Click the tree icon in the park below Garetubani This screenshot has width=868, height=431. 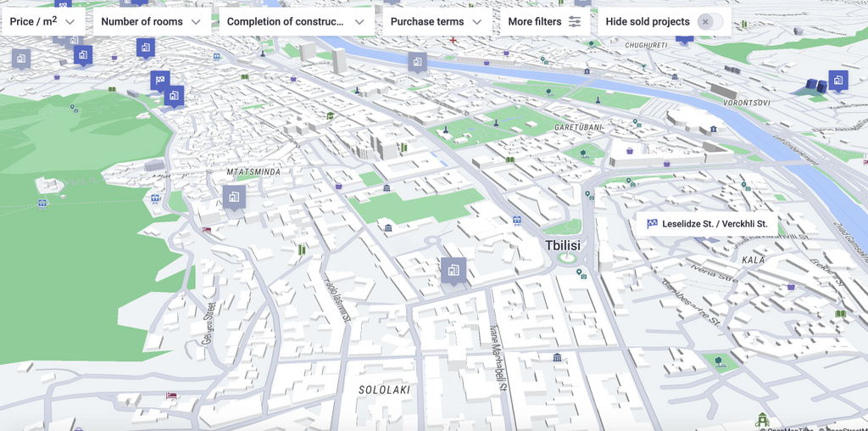click(584, 154)
